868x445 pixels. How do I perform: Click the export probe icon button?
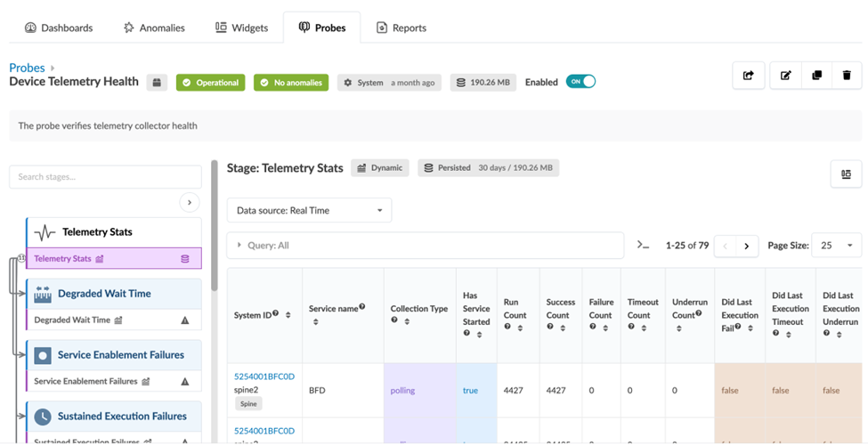748,76
